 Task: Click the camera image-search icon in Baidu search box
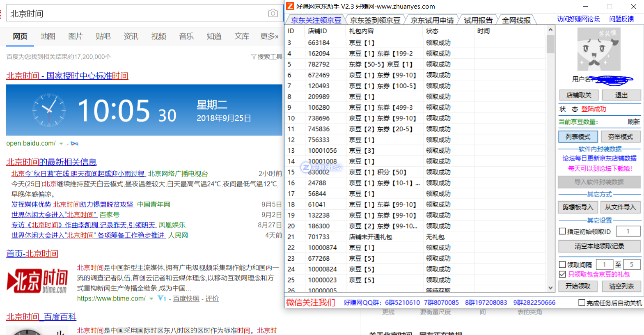coord(273,13)
